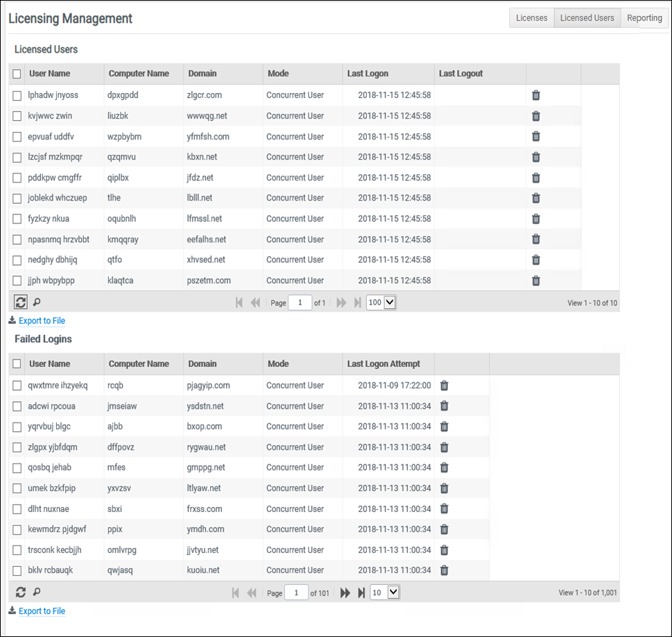Refresh the Failed Logins table
Image resolution: width=672 pixels, height=637 pixels.
click(21, 593)
